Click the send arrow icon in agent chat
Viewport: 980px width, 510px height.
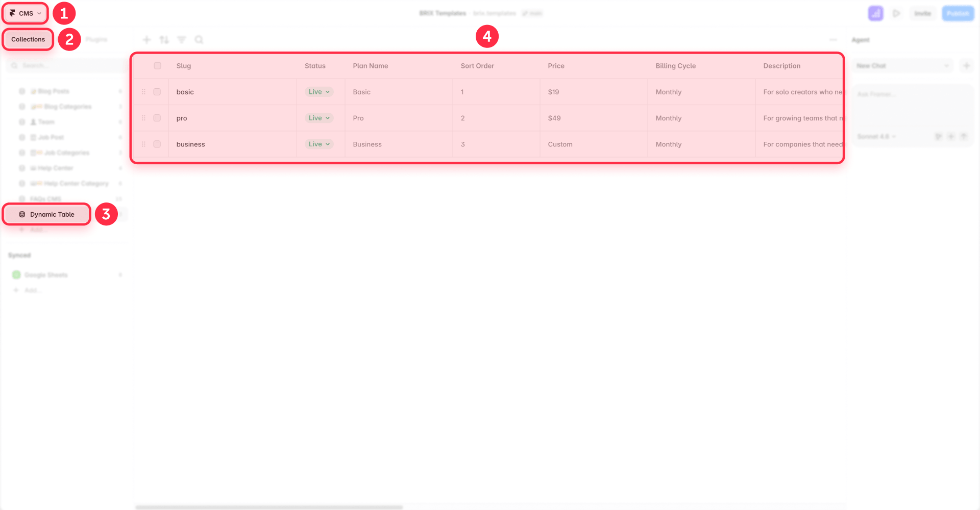point(964,137)
